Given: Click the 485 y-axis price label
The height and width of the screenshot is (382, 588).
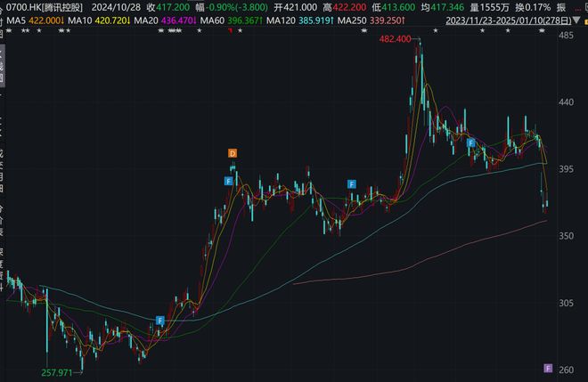Looking at the screenshot, I should [x=566, y=36].
